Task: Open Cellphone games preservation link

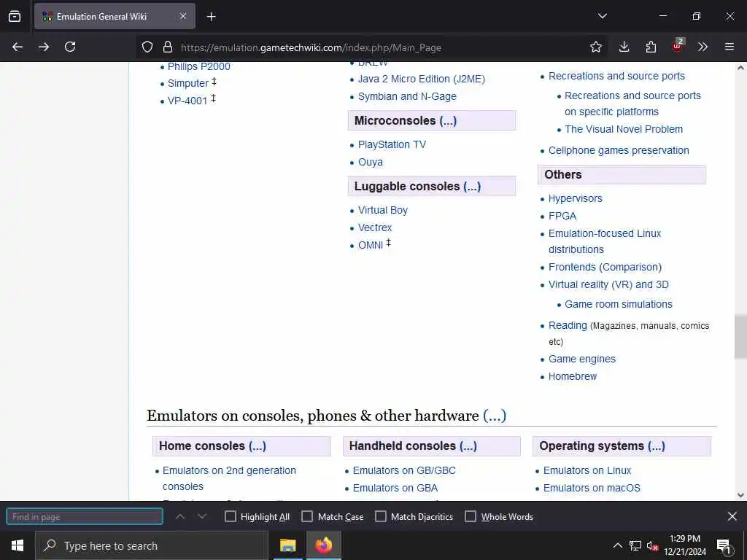Action: point(619,150)
